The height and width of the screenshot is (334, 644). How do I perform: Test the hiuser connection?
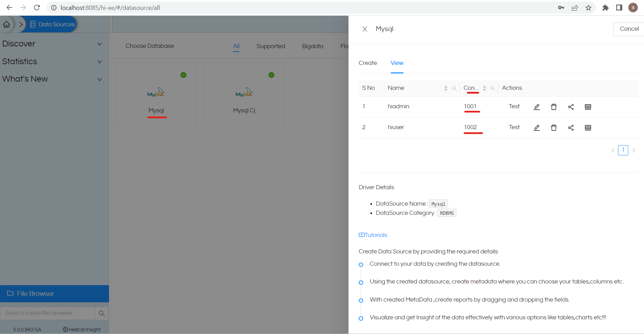pos(514,127)
